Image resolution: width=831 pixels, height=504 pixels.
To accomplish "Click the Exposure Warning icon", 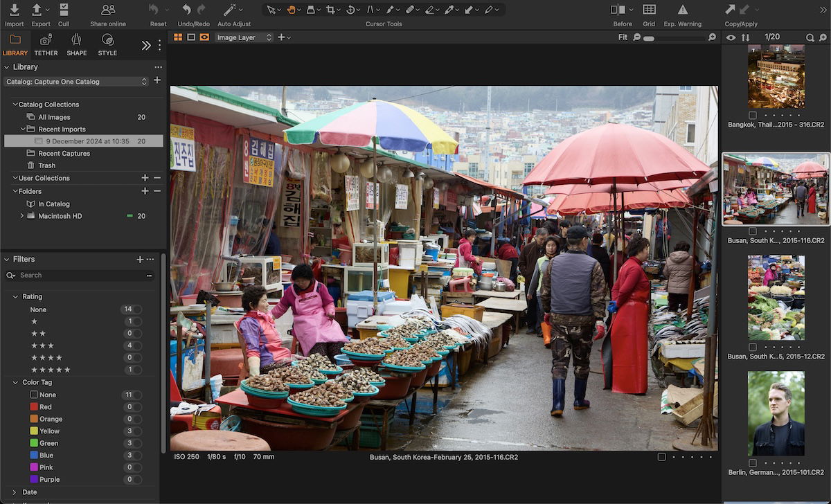I will click(x=682, y=10).
